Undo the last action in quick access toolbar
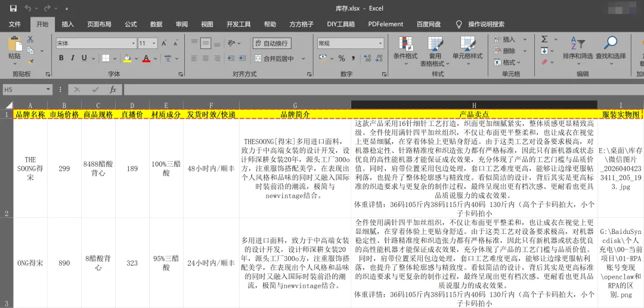The image size is (644, 308). point(28,8)
